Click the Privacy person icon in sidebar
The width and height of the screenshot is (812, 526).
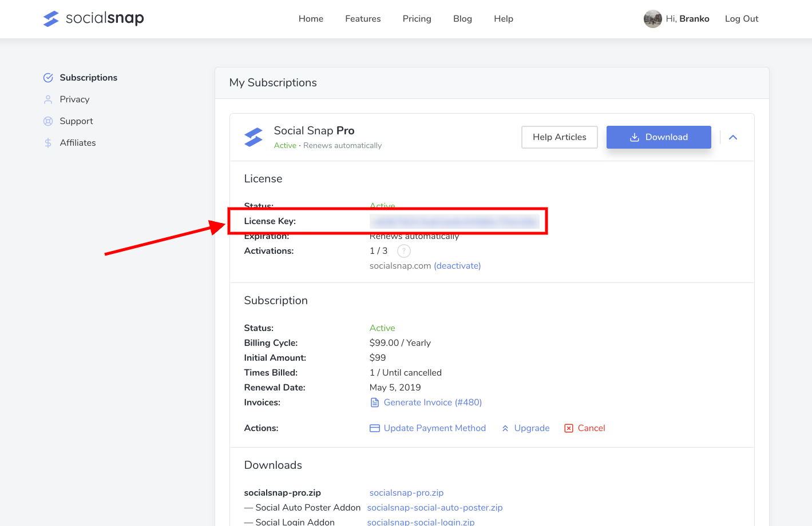48,99
